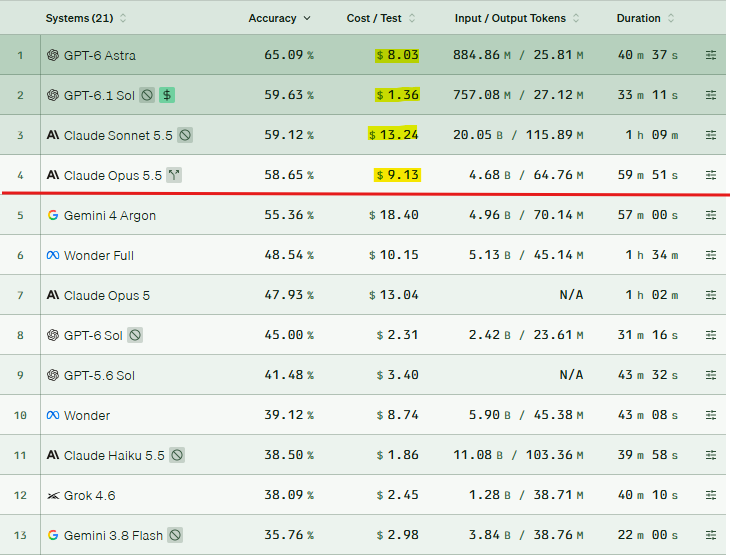Click the prohibited badge next to Claude Haiku 5.5

point(177,455)
